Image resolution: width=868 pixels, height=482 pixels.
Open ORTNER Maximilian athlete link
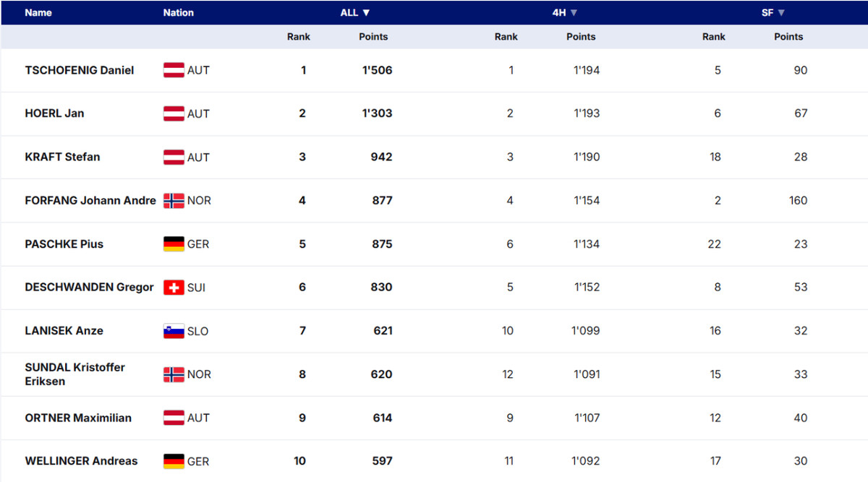point(78,418)
